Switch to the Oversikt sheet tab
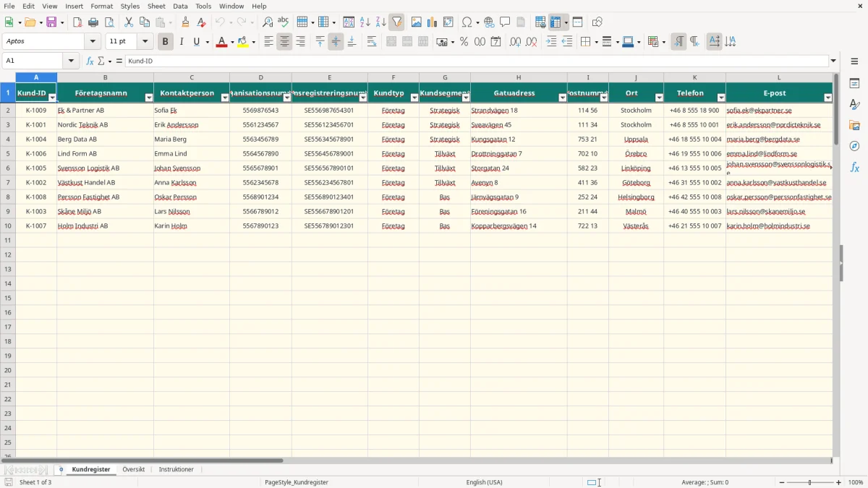The width and height of the screenshot is (868, 488). 133,470
